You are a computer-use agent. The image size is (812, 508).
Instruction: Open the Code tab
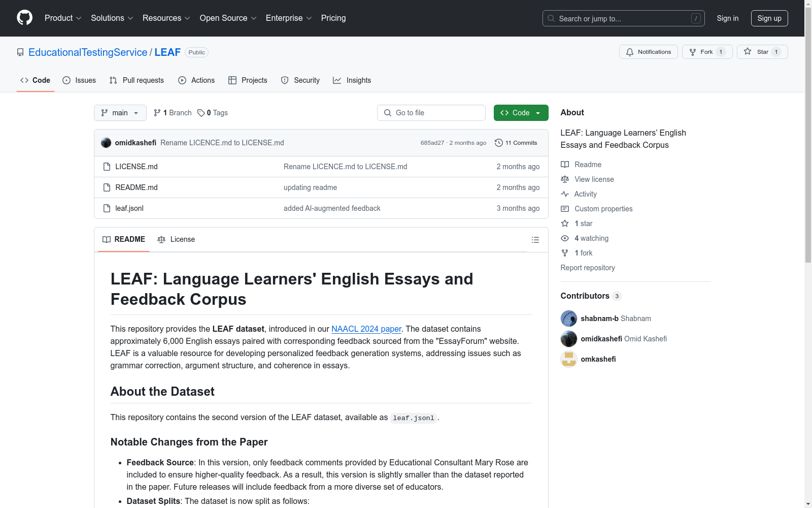point(35,80)
